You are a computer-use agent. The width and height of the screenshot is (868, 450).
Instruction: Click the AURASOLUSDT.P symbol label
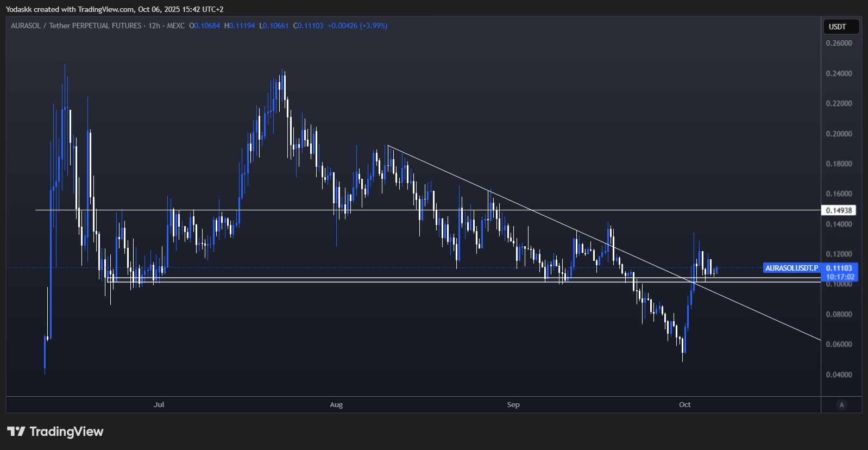point(791,268)
